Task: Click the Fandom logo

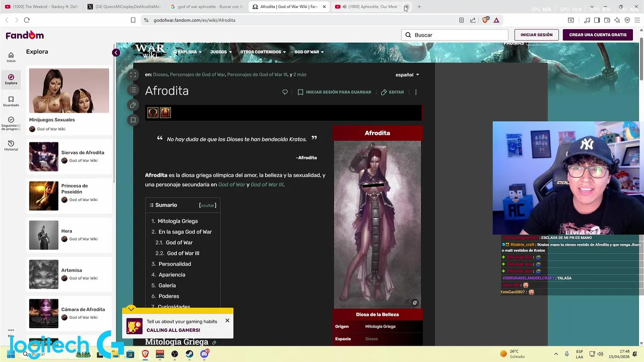Action: (x=25, y=35)
